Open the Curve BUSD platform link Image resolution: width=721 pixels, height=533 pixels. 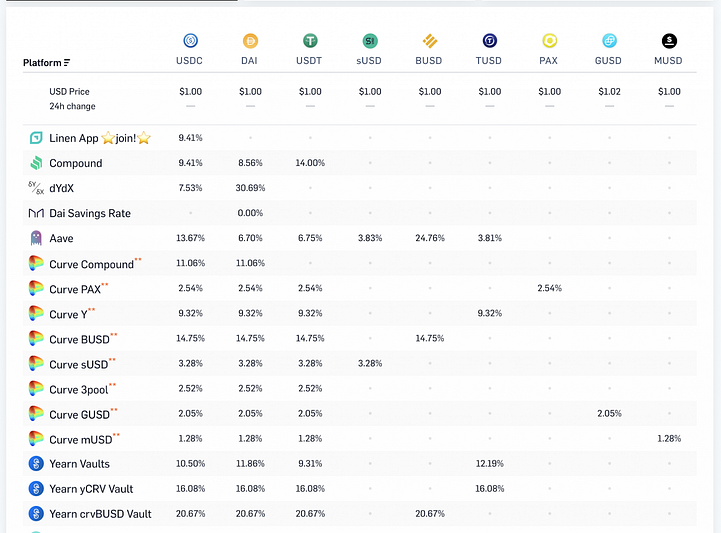(80, 339)
